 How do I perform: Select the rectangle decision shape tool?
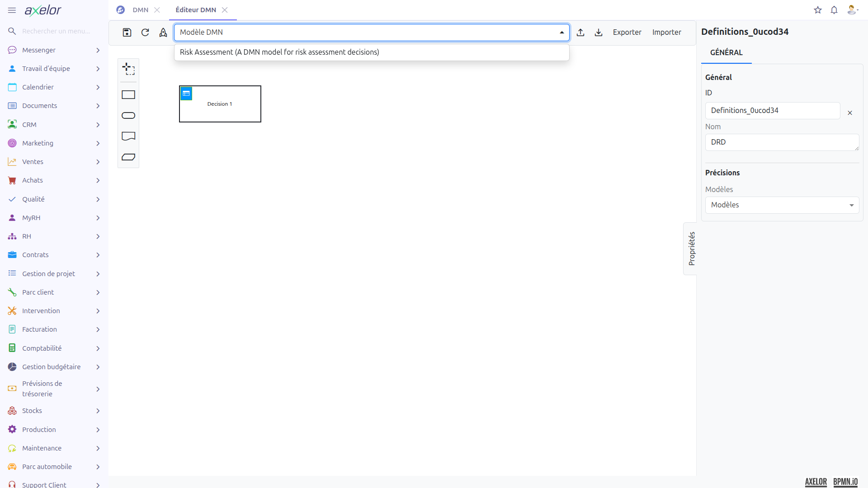[128, 95]
